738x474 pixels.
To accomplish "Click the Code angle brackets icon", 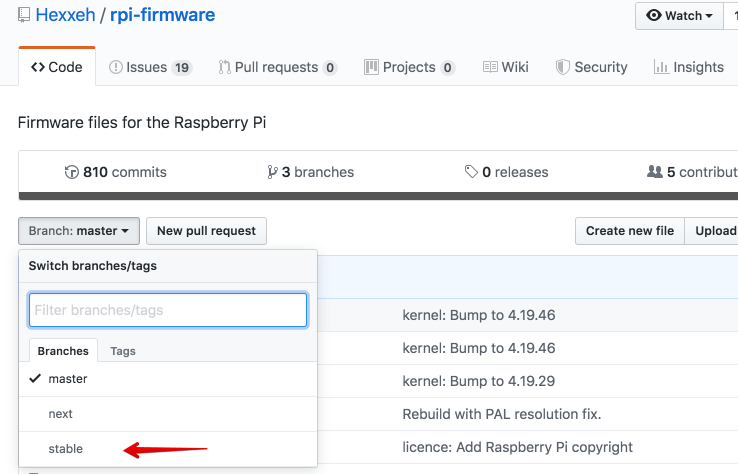I will tap(38, 67).
